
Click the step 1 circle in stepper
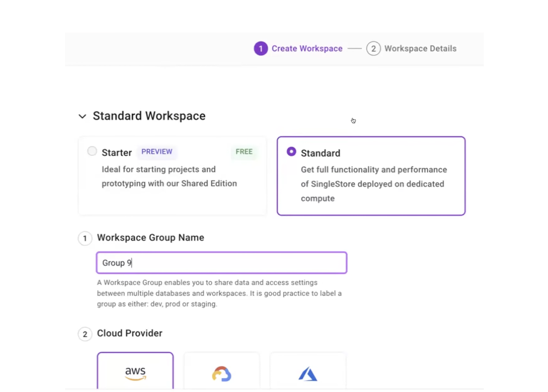pyautogui.click(x=261, y=49)
